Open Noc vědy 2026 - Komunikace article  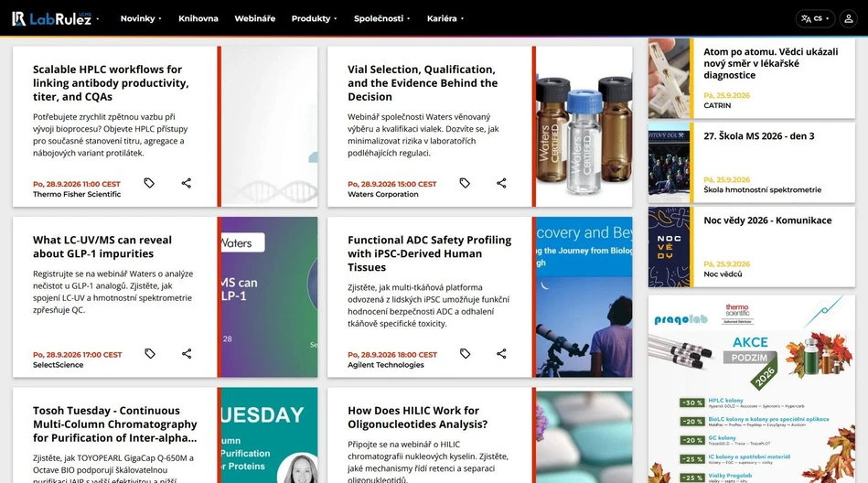(767, 220)
